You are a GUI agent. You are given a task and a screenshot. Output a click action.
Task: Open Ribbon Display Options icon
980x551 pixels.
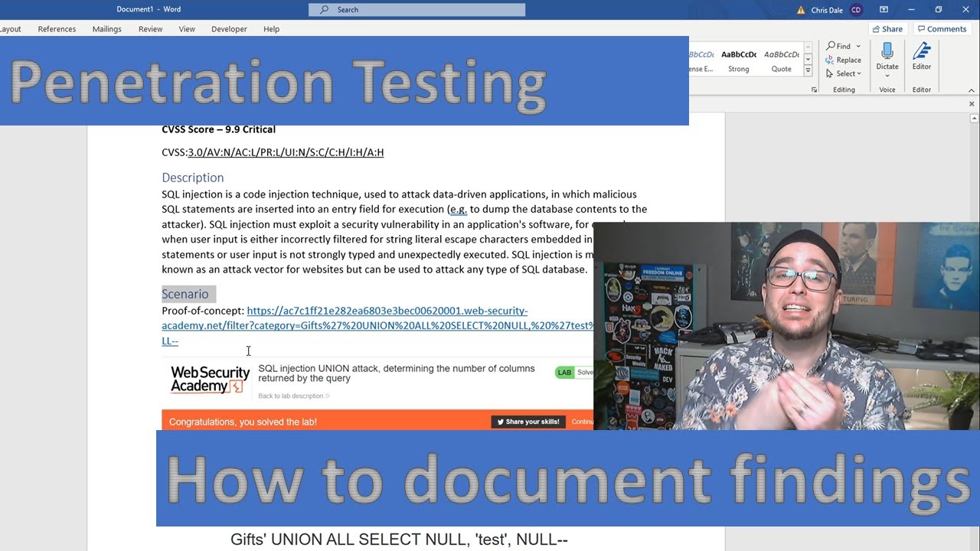point(884,9)
